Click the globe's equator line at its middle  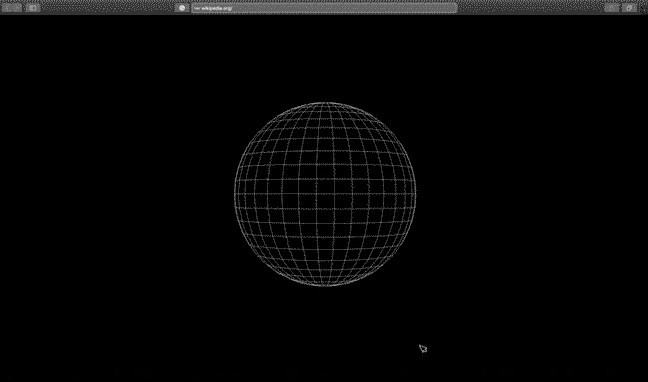click(325, 194)
